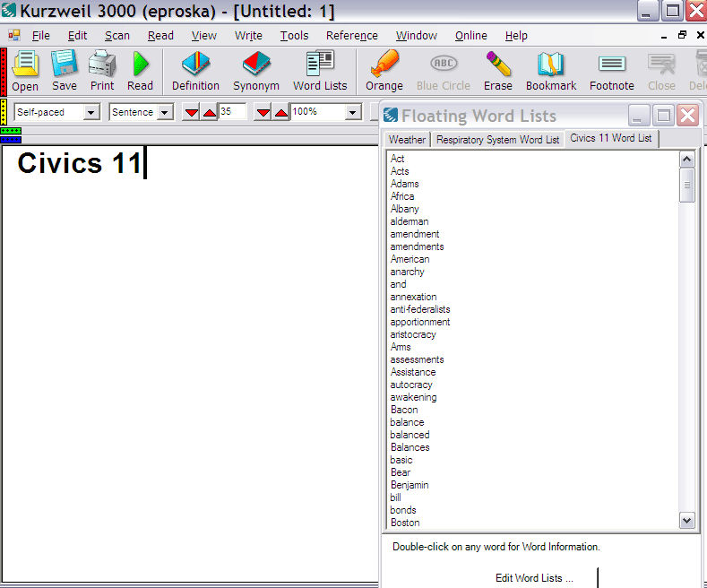Start reading with the green Read button
Image resolution: width=707 pixels, height=588 pixels.
tap(140, 71)
